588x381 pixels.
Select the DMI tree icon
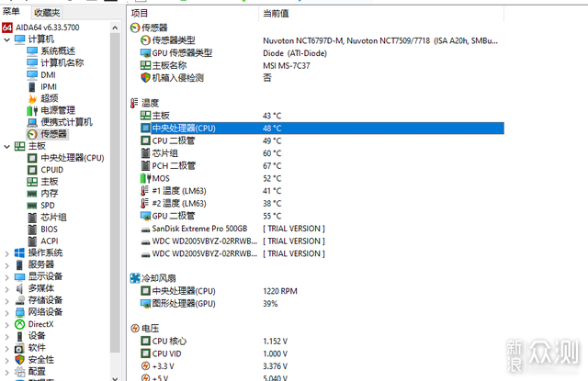point(32,74)
